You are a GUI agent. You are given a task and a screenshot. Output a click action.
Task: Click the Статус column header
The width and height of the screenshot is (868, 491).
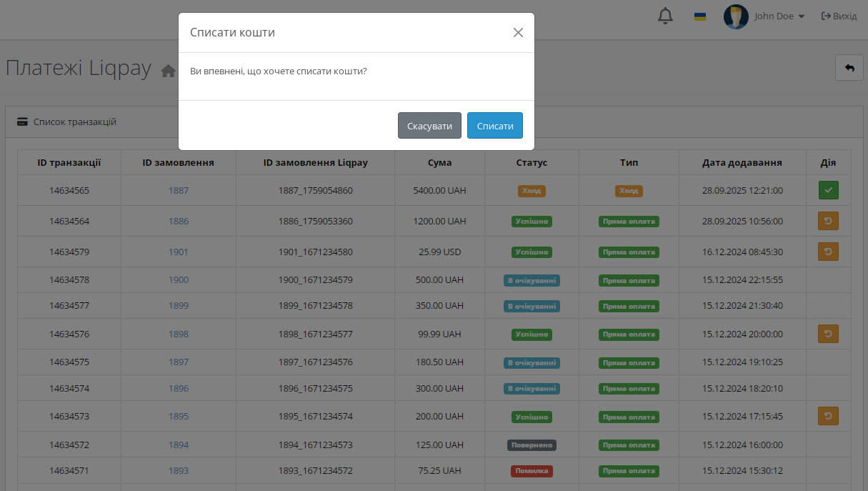(532, 163)
